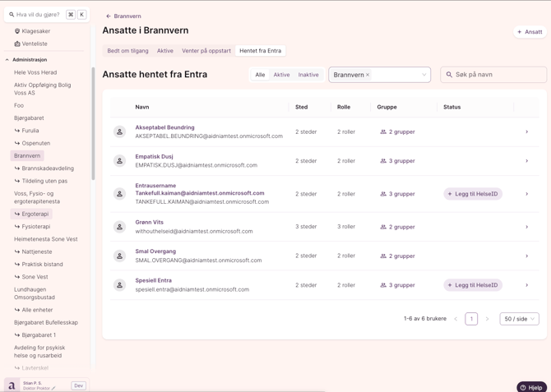Select Heimetenesta Sone Vest in sidebar
Image resolution: width=551 pixels, height=392 pixels.
click(x=46, y=239)
